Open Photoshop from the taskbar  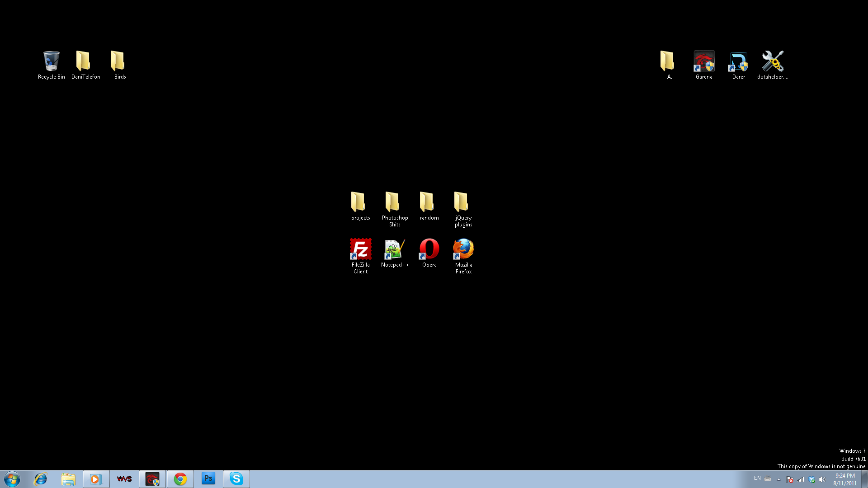pyautogui.click(x=208, y=479)
